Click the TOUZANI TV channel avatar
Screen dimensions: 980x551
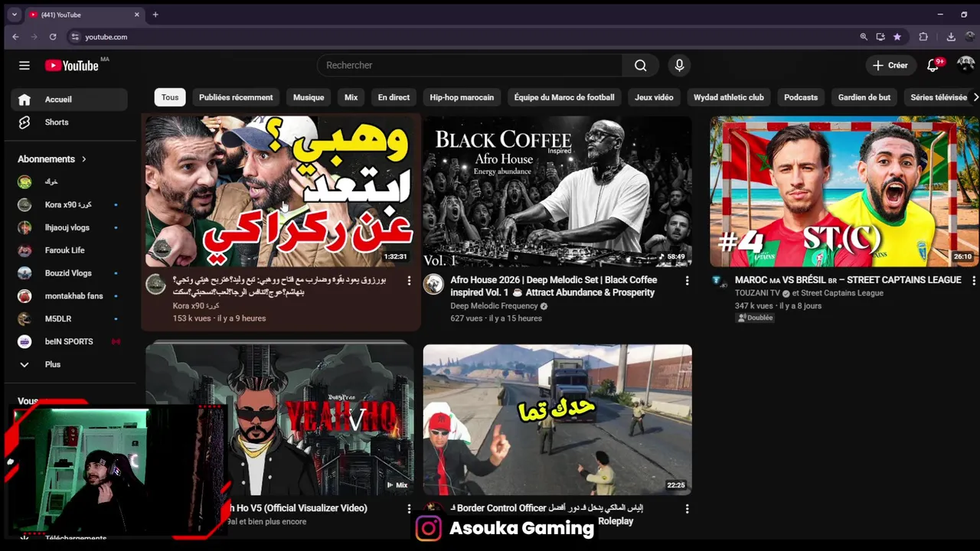point(717,282)
